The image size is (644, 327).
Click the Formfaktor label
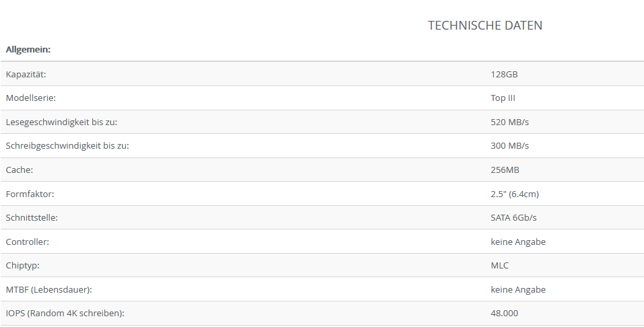(x=30, y=194)
